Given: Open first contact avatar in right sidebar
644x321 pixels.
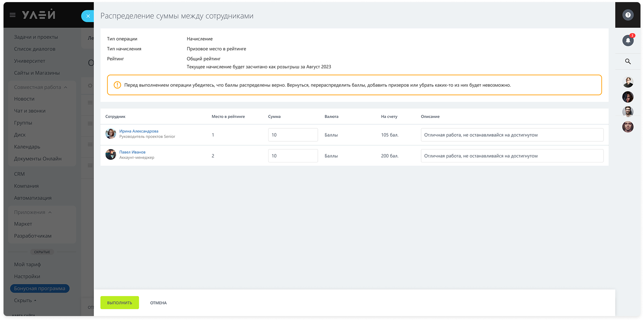Looking at the screenshot, I should [x=628, y=82].
